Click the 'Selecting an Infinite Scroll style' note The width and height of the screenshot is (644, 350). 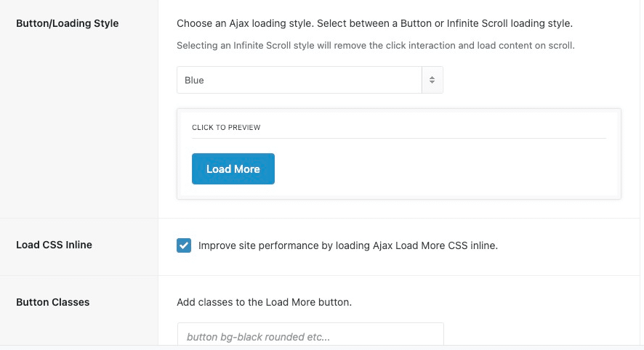tap(375, 46)
